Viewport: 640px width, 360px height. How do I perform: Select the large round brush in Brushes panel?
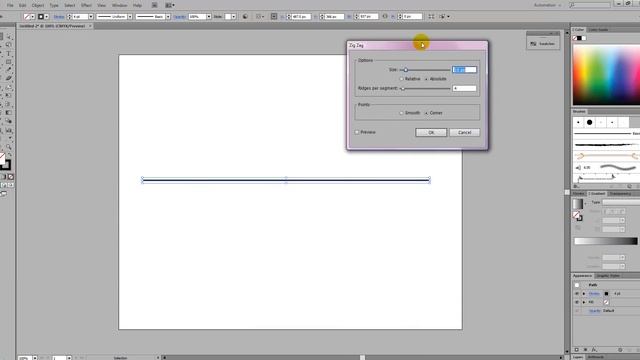pyautogui.click(x=589, y=122)
